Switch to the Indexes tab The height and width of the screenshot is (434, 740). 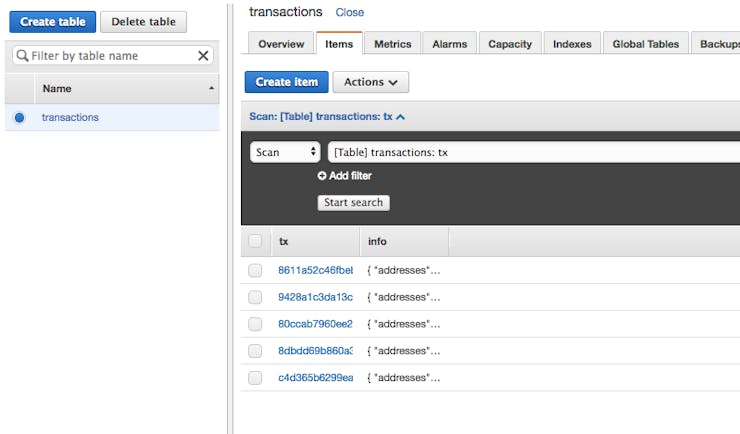point(572,44)
